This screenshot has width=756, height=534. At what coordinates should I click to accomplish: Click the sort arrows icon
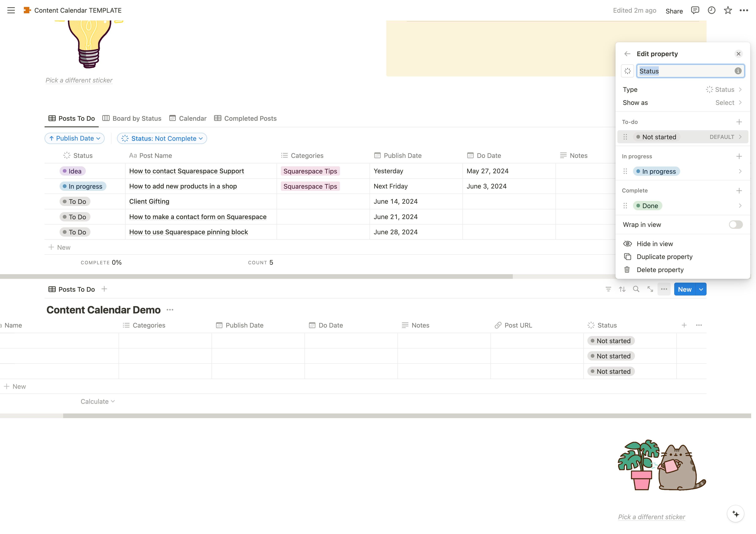tap(622, 289)
